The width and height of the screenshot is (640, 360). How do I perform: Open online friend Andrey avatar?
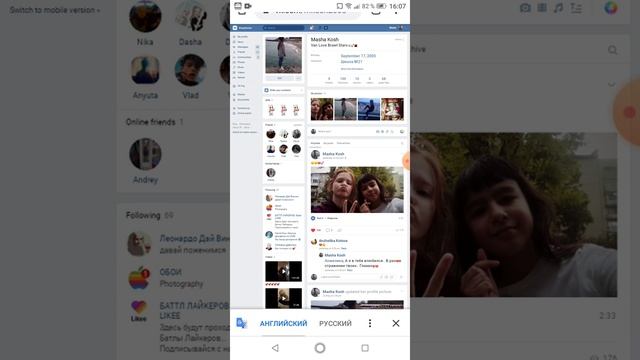pyautogui.click(x=271, y=173)
